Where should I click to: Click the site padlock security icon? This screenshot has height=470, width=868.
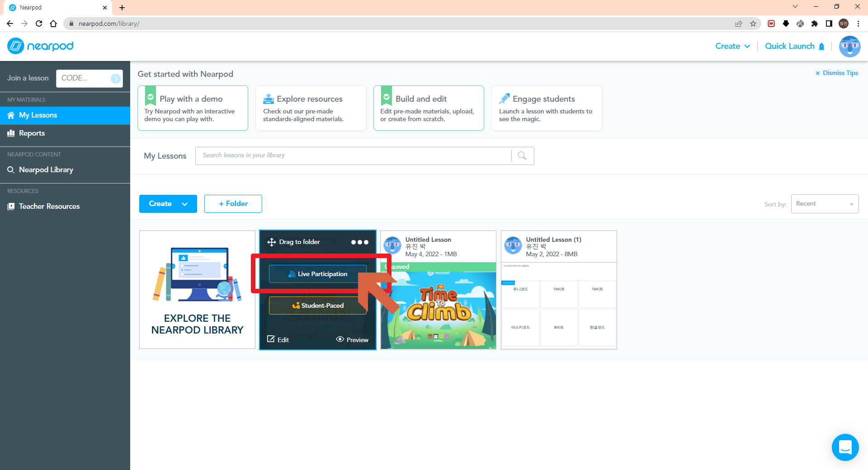click(x=71, y=23)
